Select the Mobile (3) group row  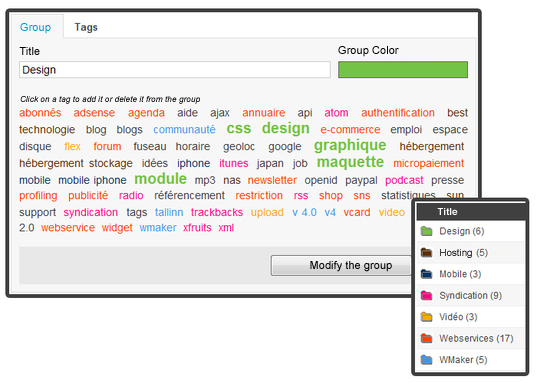pyautogui.click(x=471, y=274)
